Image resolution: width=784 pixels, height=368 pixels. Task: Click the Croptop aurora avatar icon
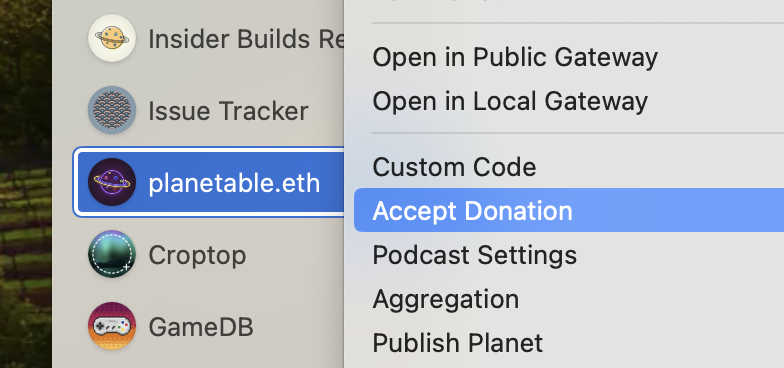point(112,254)
